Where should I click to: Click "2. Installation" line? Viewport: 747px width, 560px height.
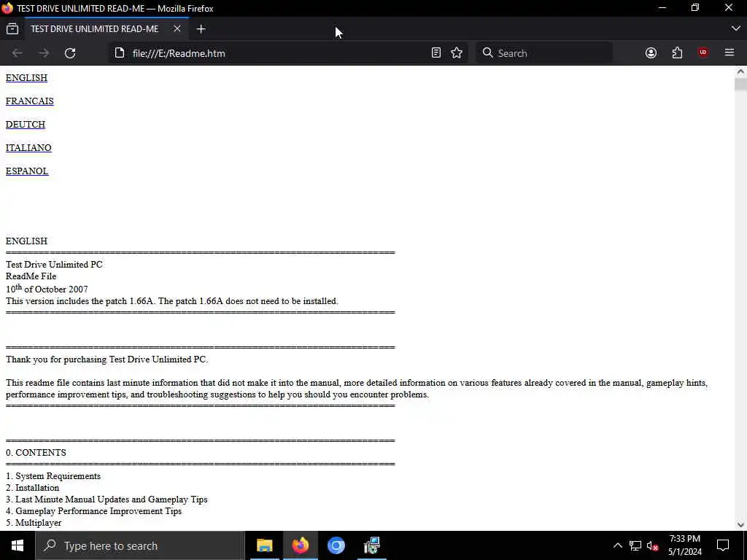click(x=32, y=488)
